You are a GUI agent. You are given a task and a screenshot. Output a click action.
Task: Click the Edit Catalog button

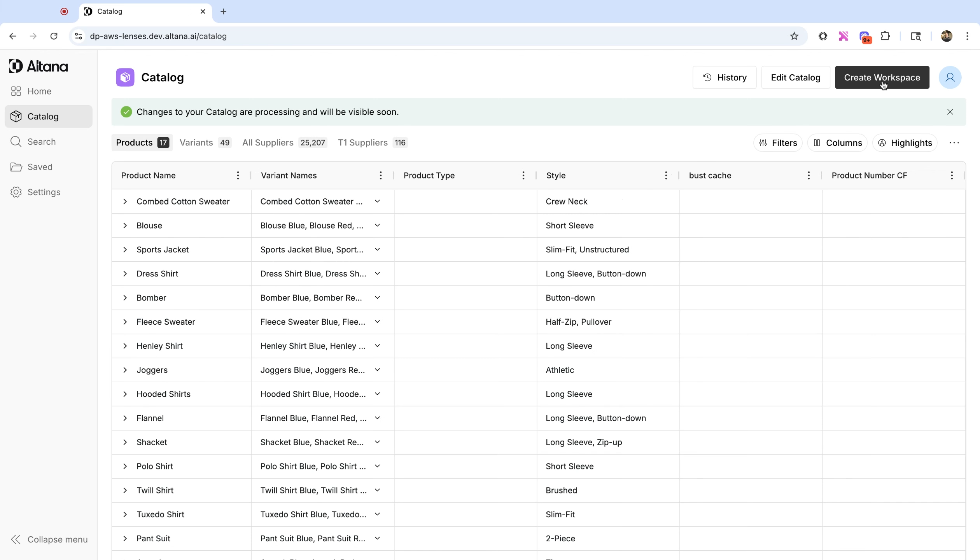pyautogui.click(x=795, y=77)
